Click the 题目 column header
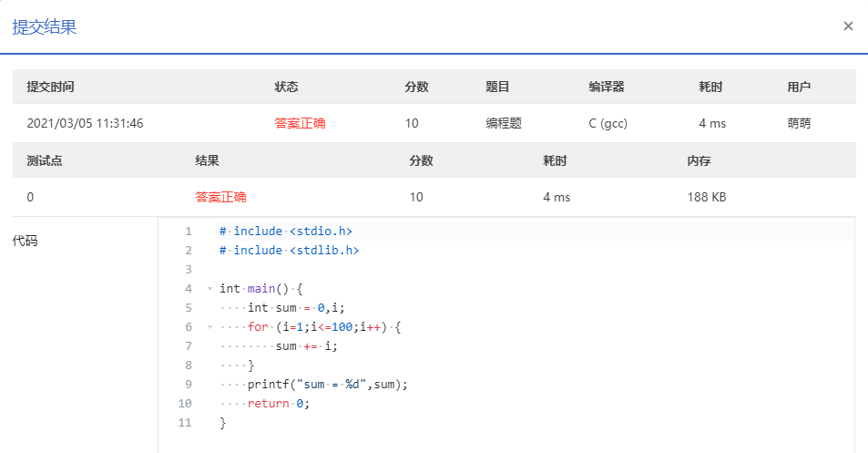Image resolution: width=868 pixels, height=453 pixels. pyautogui.click(x=497, y=87)
